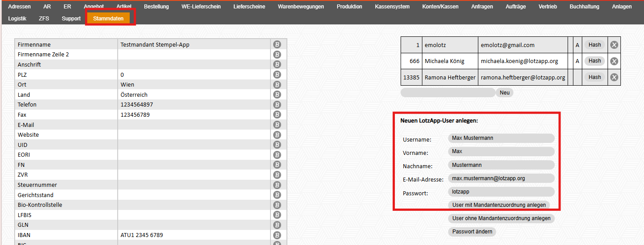Click the B icon in FN row
644x245 pixels.
click(277, 165)
